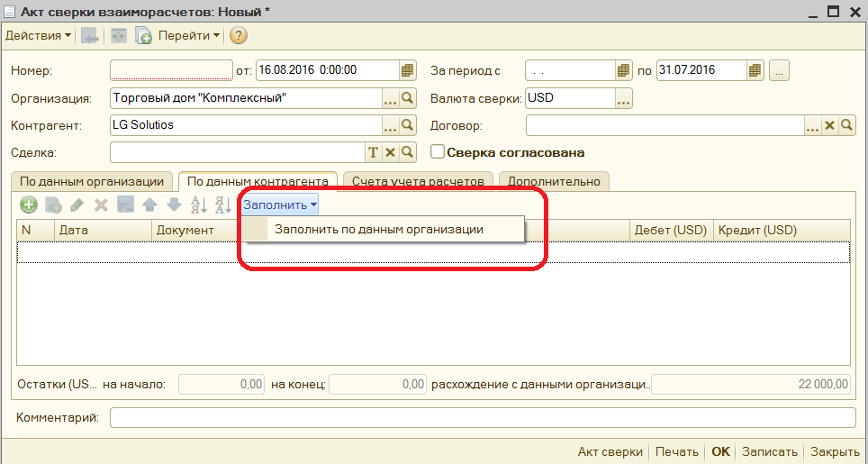Viewport: 868px width, 464px height.
Task: Click the empty Договор input field
Action: (665, 126)
